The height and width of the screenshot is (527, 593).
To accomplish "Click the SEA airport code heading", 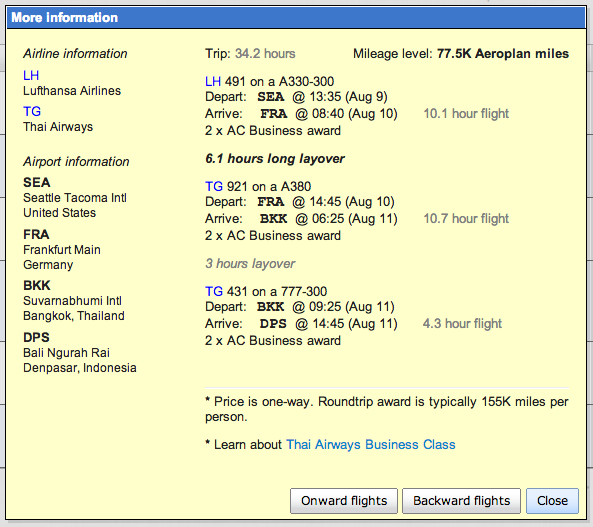I will pos(37,182).
